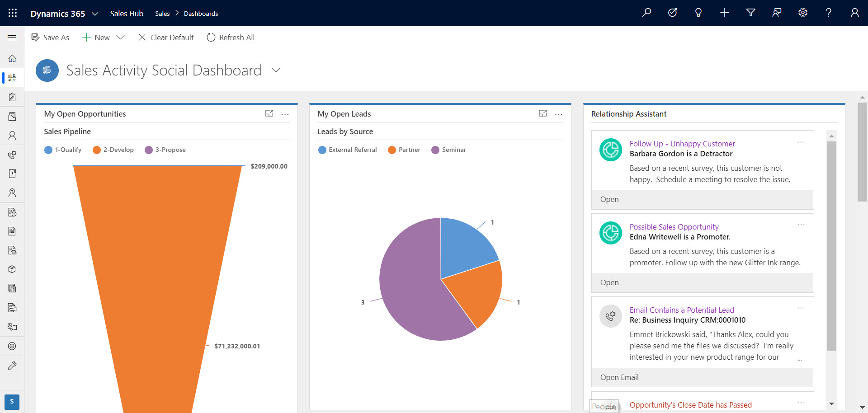Click the plus quick create icon

click(x=725, y=13)
